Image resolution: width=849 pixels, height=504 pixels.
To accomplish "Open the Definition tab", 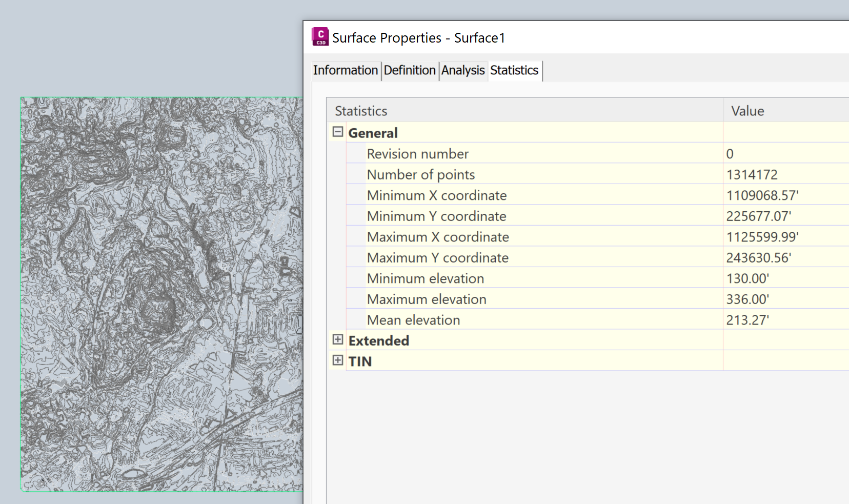I will pyautogui.click(x=409, y=70).
